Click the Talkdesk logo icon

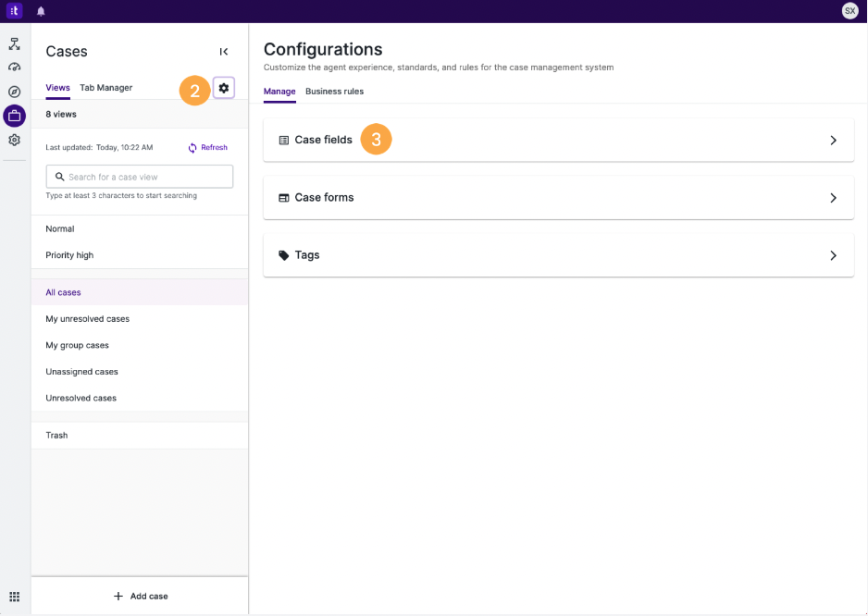(15, 10)
